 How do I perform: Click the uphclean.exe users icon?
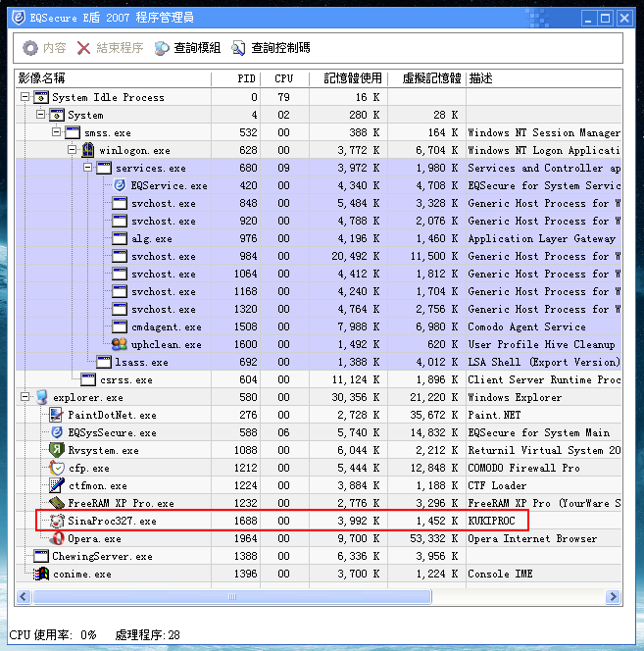point(120,344)
